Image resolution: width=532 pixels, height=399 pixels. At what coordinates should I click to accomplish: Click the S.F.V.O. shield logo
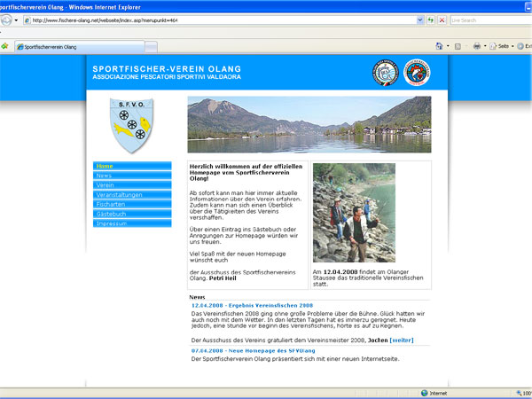131,126
